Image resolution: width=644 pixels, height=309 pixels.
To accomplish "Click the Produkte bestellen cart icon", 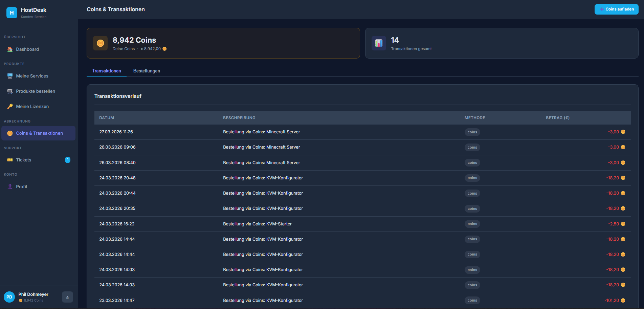I will click(10, 91).
